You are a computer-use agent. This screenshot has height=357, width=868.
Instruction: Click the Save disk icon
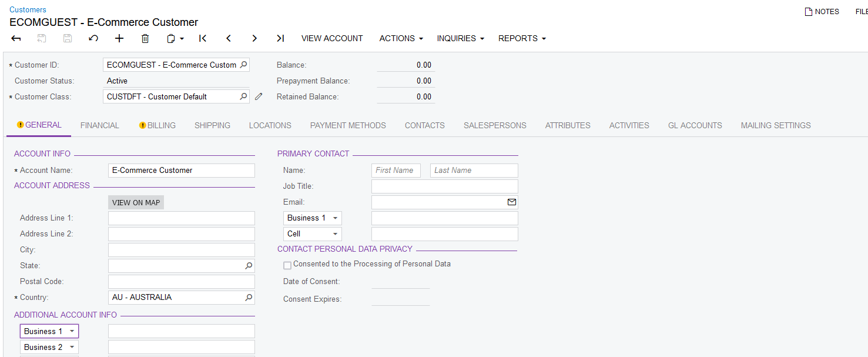[x=68, y=38]
